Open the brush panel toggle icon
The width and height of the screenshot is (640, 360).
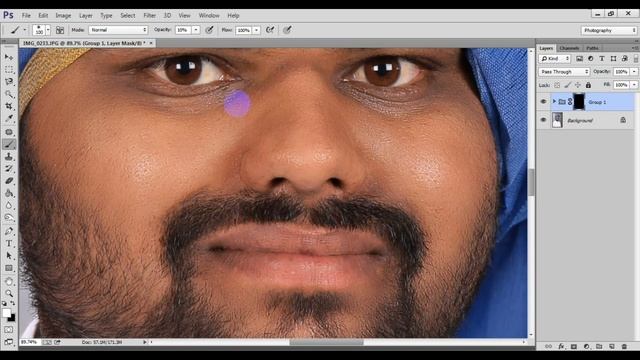tap(60, 30)
